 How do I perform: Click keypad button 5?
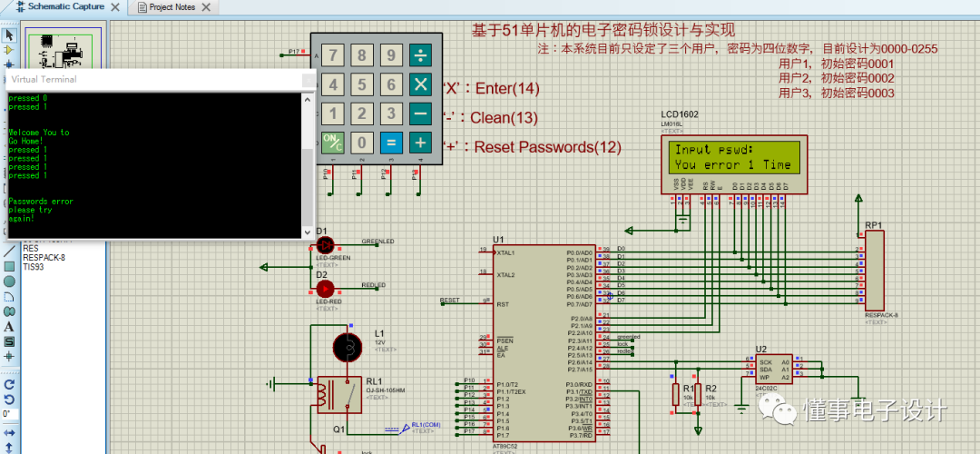362,84
